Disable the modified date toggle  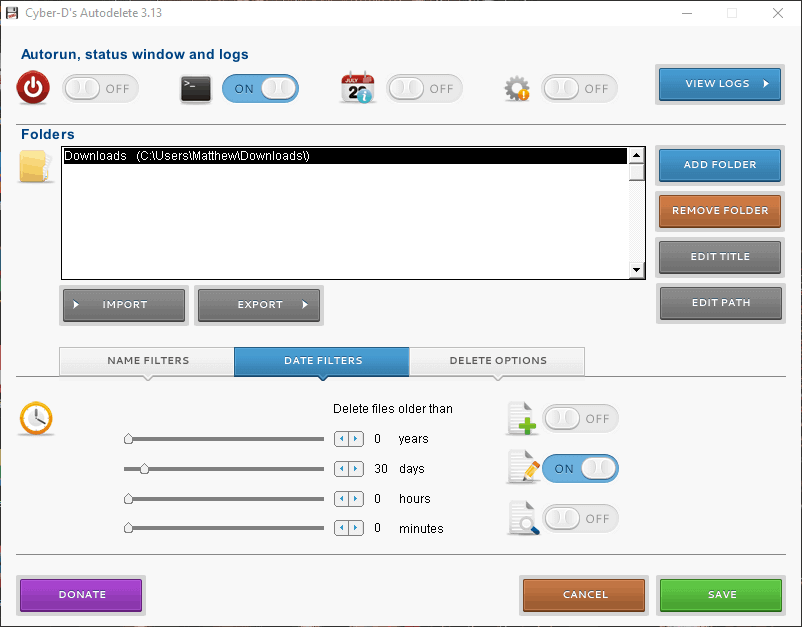(580, 468)
